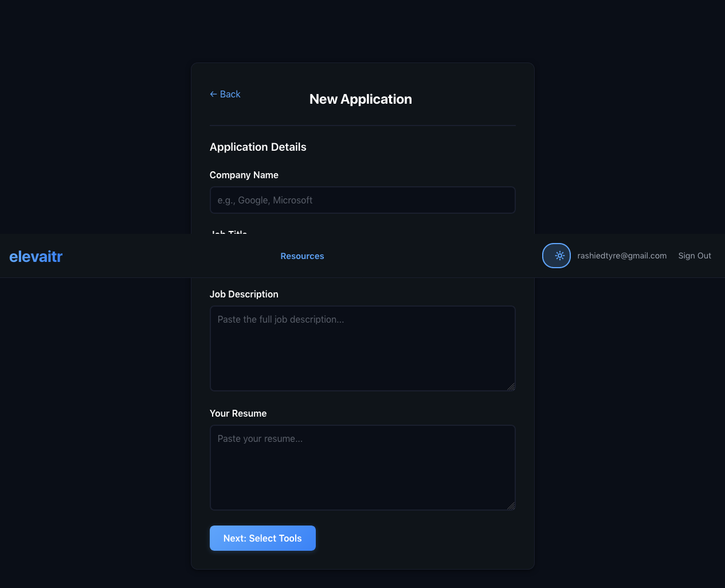The image size is (725, 588).
Task: Click empty navbar area left of Resources
Action: pos(172,256)
